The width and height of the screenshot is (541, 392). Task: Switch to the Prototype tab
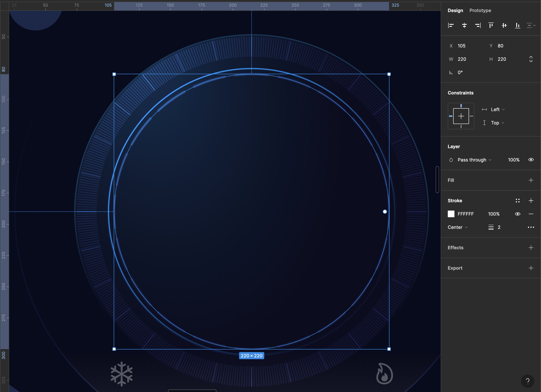(x=480, y=10)
